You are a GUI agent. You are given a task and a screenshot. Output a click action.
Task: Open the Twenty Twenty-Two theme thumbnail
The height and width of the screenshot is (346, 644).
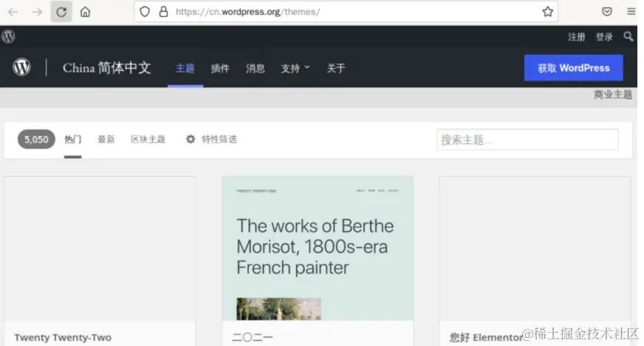100,248
